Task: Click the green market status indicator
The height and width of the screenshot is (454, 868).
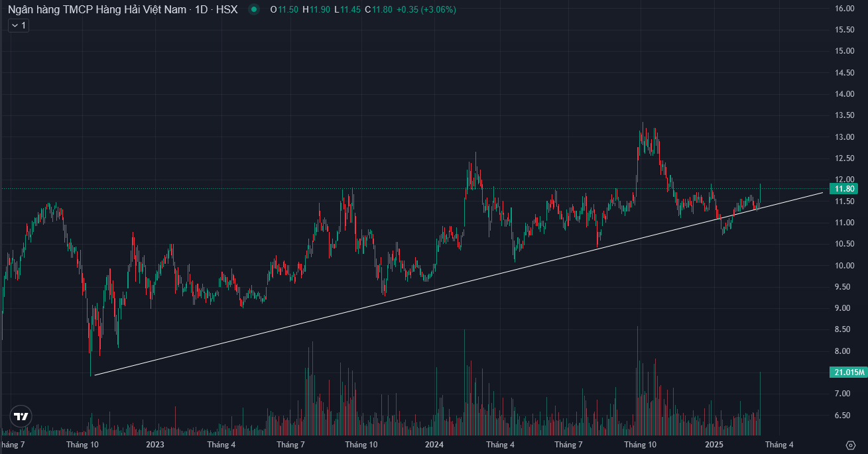Action: tap(254, 10)
